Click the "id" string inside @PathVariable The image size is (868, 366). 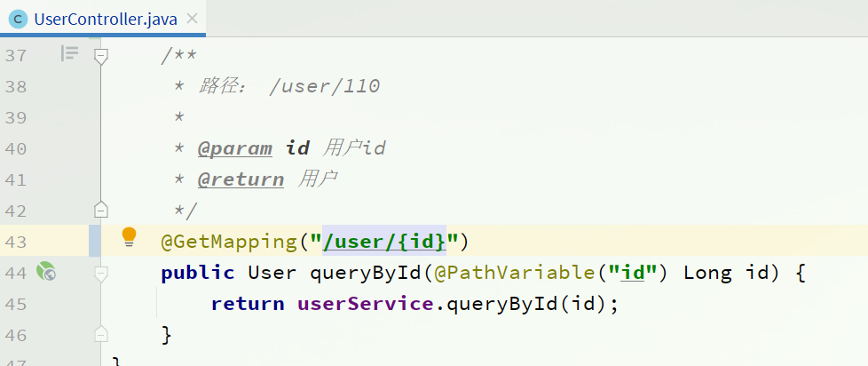point(632,273)
